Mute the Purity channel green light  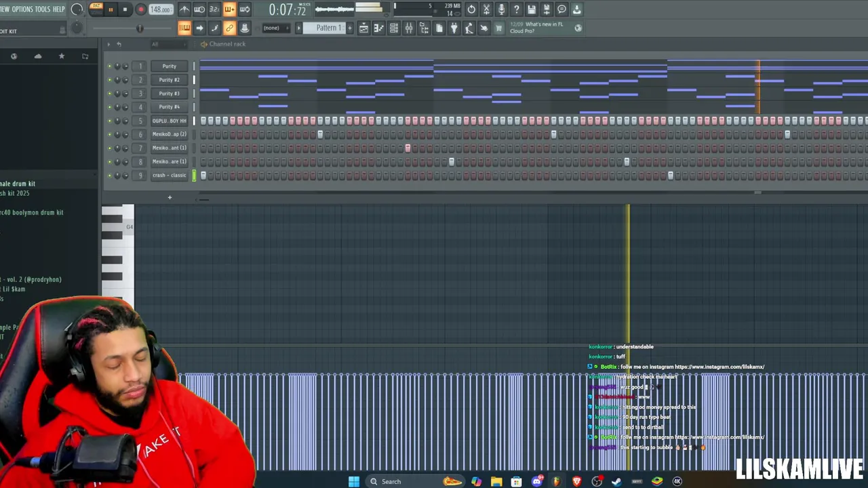[109, 66]
